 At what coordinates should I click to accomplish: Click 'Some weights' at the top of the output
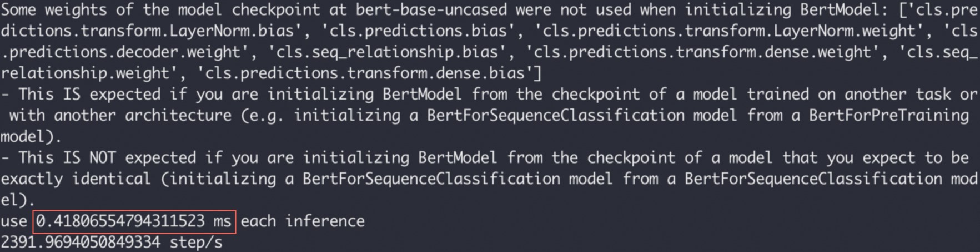click(54, 10)
